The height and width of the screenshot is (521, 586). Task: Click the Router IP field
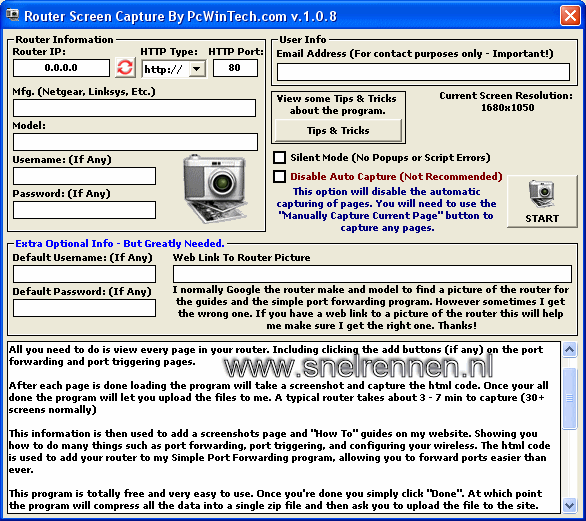tap(61, 68)
